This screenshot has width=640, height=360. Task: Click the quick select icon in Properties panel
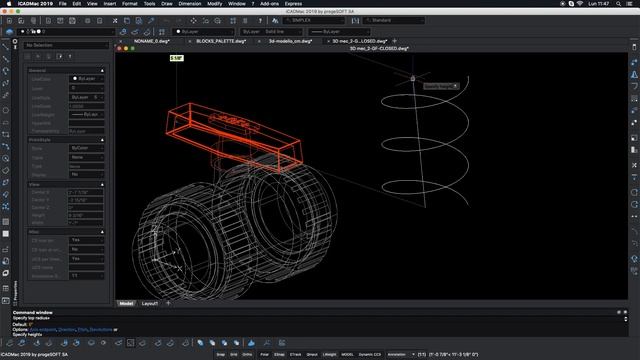[59, 56]
